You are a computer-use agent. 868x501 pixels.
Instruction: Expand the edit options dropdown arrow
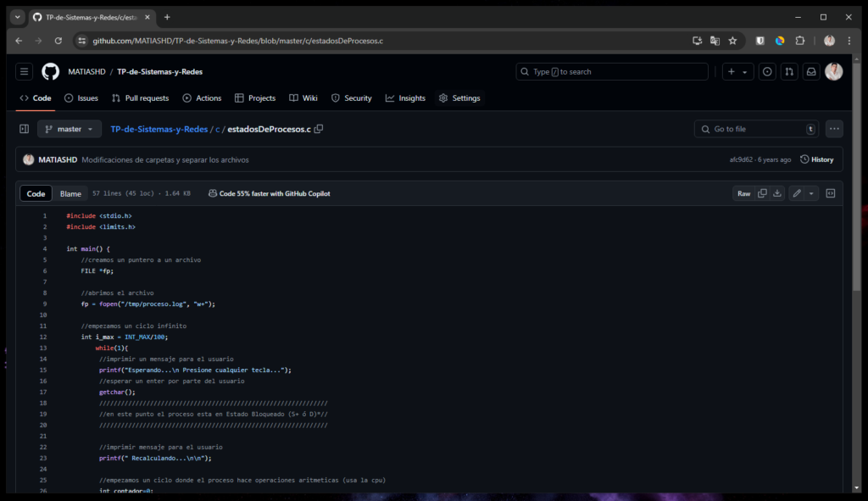click(811, 193)
